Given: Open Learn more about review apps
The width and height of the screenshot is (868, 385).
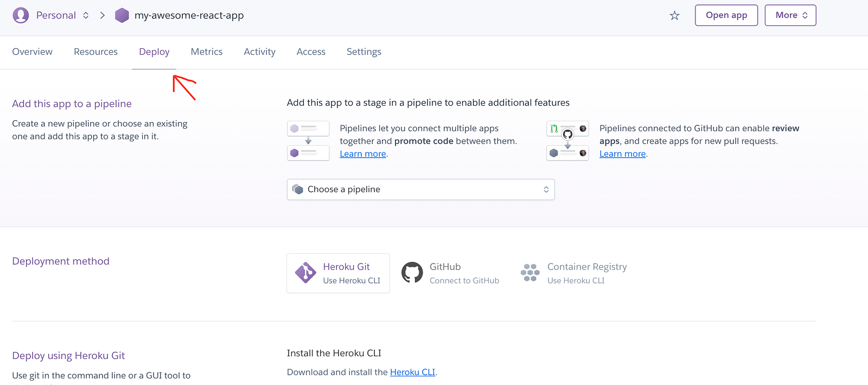Looking at the screenshot, I should point(622,154).
